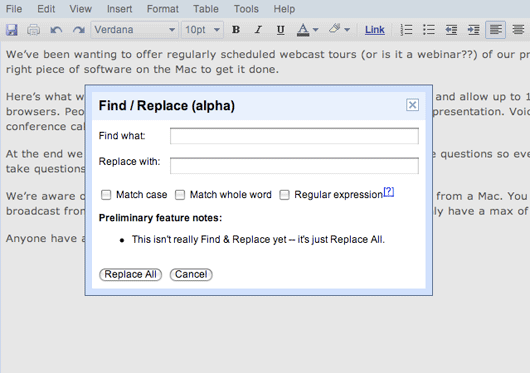Image resolution: width=530 pixels, height=373 pixels.
Task: Click the Print icon in toolbar
Action: tap(33, 30)
